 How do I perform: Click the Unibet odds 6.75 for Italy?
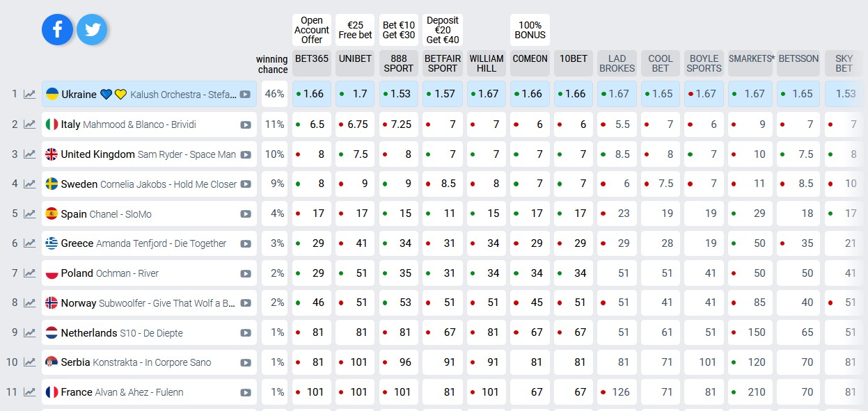point(355,124)
